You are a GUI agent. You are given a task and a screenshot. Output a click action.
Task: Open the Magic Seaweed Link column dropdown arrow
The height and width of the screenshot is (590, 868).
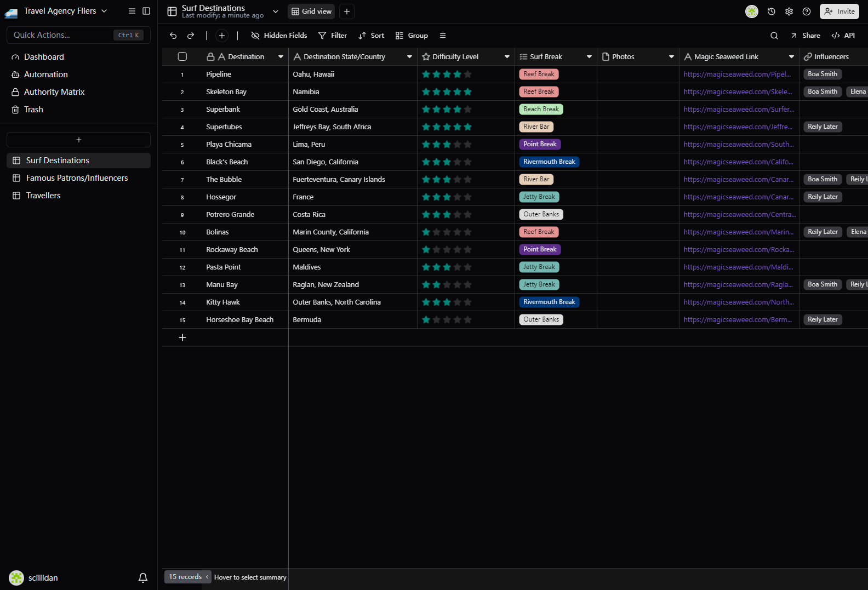[x=791, y=57]
